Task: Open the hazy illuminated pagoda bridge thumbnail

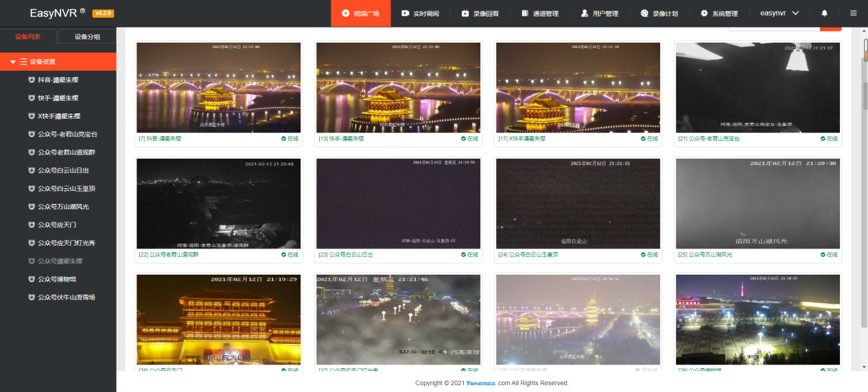Action: click(578, 319)
